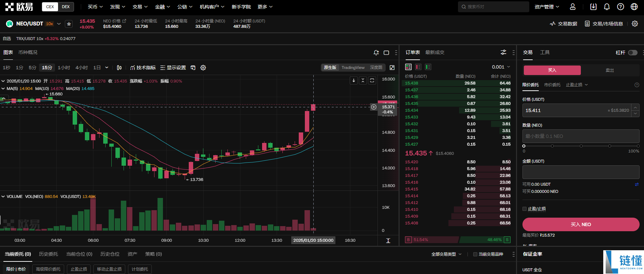Viewport: 644px width, 274px height.
Task: Open the notifications bell icon
Action: click(x=607, y=7)
